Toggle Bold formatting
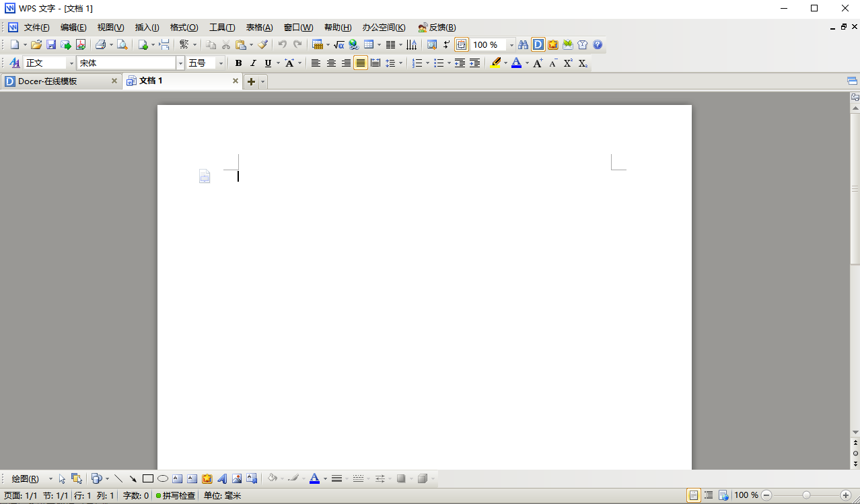Image resolution: width=860 pixels, height=504 pixels. (238, 63)
